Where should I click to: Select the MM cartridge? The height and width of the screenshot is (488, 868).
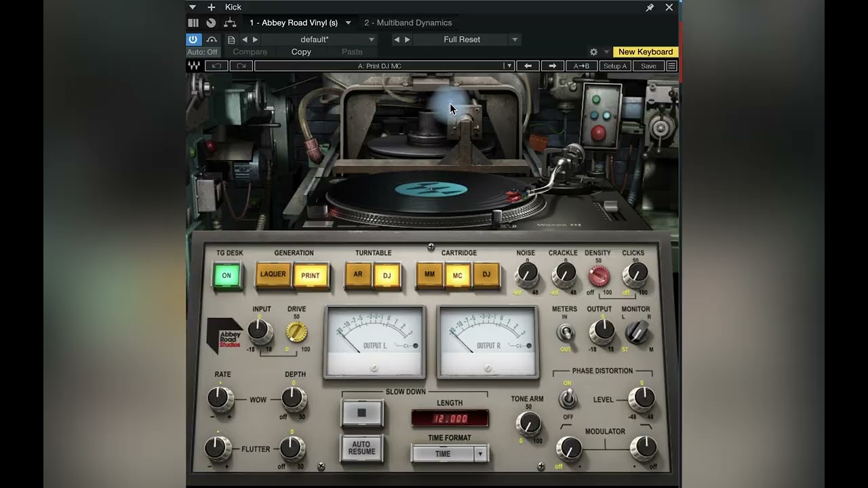coord(429,274)
